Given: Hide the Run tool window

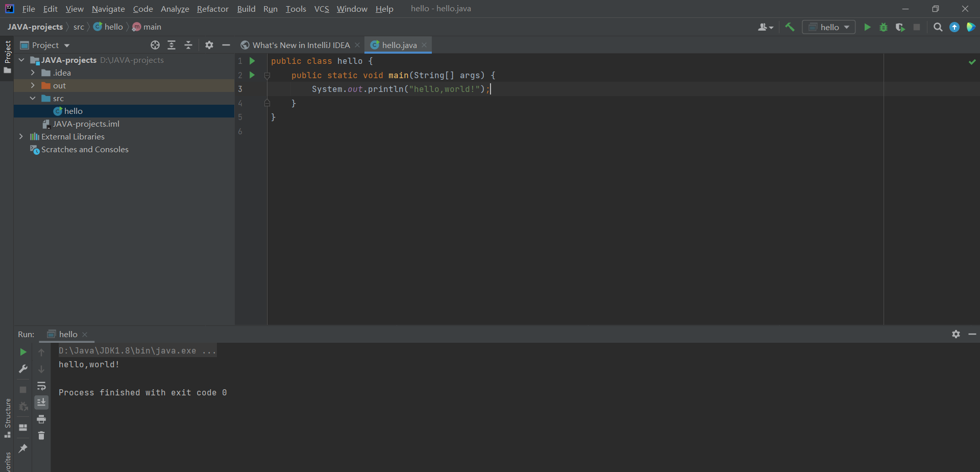Looking at the screenshot, I should [972, 334].
